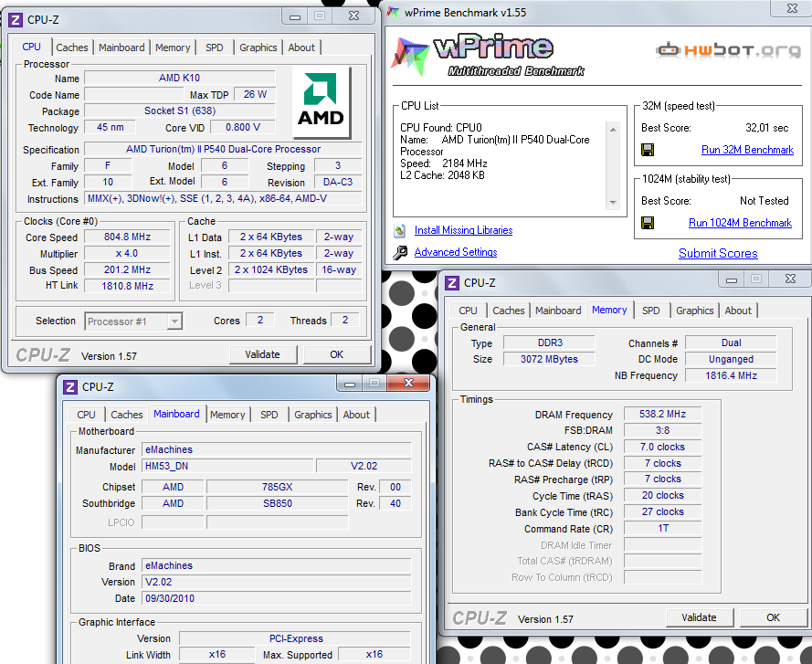Click the Specification field AMD Turion II P540

(x=223, y=149)
